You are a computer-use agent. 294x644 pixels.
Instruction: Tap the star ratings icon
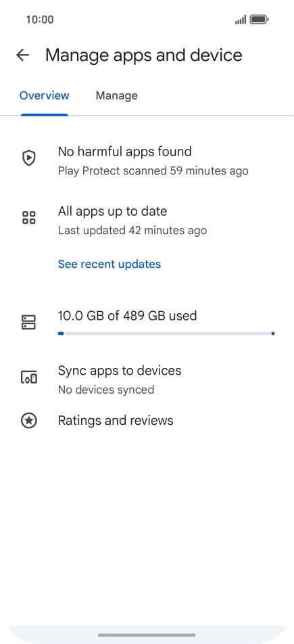coord(29,421)
